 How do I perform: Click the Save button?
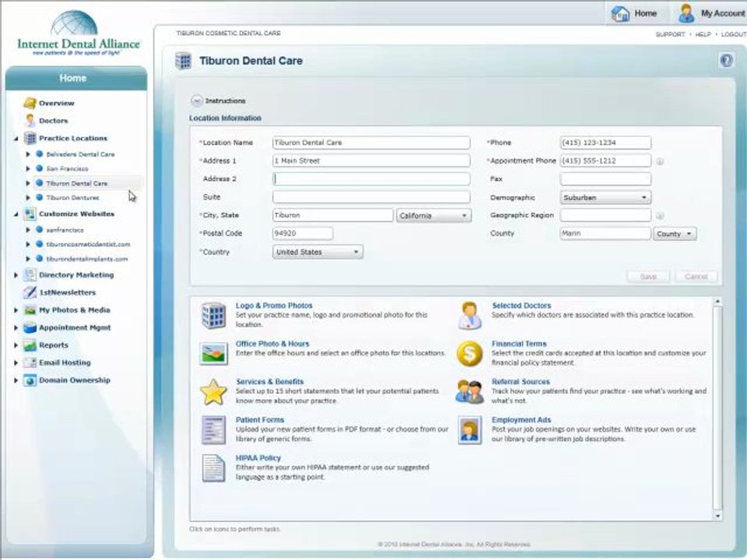point(648,277)
